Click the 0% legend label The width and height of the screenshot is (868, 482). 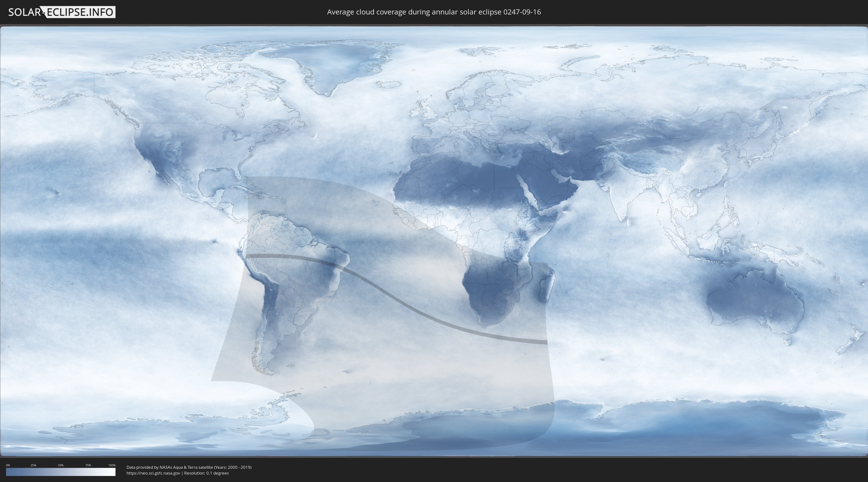coord(8,465)
